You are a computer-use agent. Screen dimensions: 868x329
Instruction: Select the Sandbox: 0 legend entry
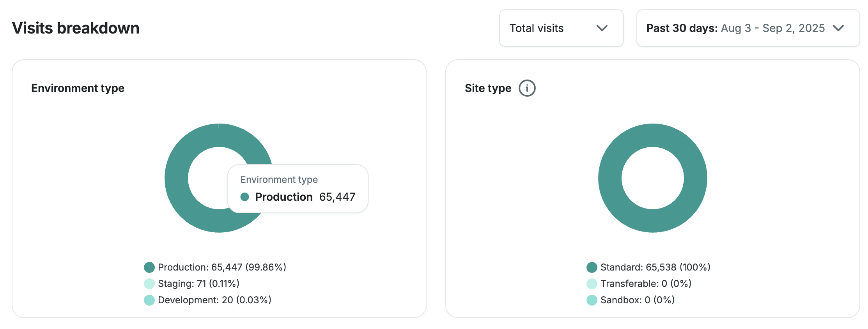(637, 300)
